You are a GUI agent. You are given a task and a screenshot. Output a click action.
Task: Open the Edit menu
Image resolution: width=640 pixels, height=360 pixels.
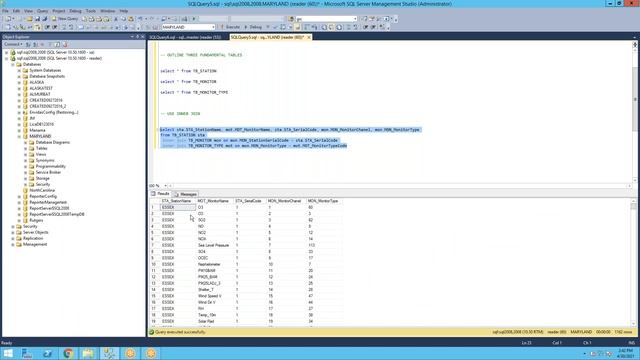[x=16, y=11]
